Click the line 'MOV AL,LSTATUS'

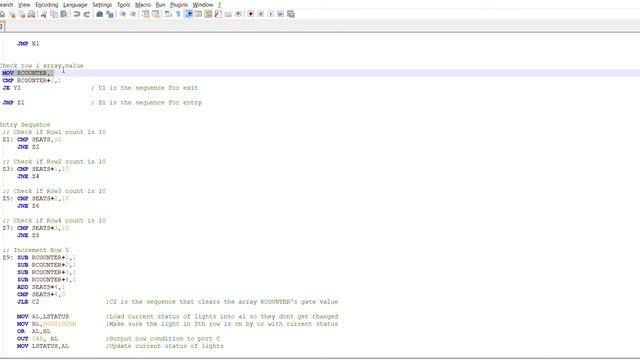pos(43,316)
